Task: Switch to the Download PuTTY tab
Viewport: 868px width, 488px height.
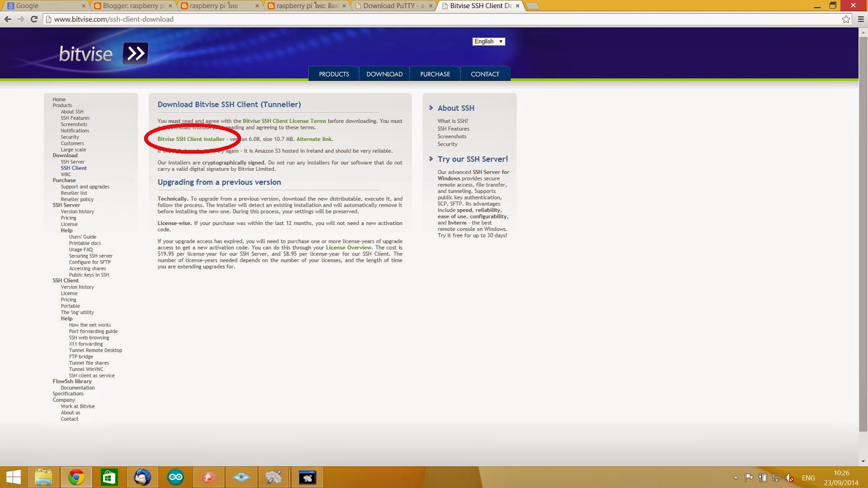Action: 392,6
